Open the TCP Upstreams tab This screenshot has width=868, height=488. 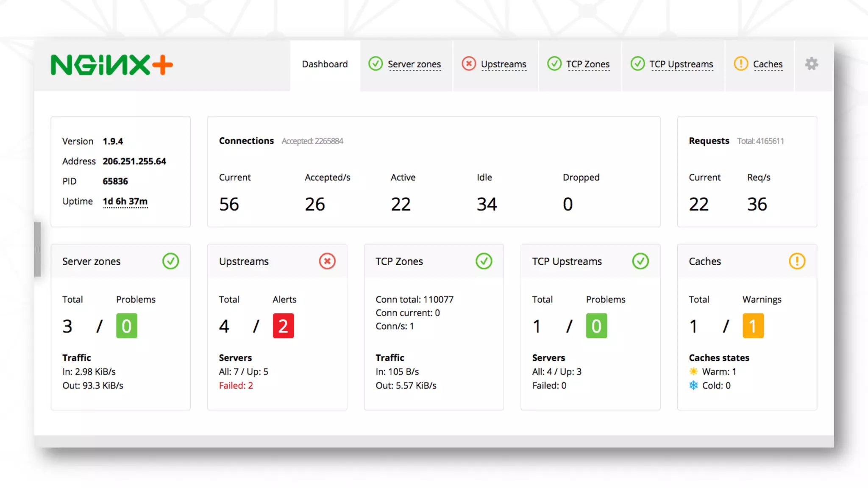681,64
